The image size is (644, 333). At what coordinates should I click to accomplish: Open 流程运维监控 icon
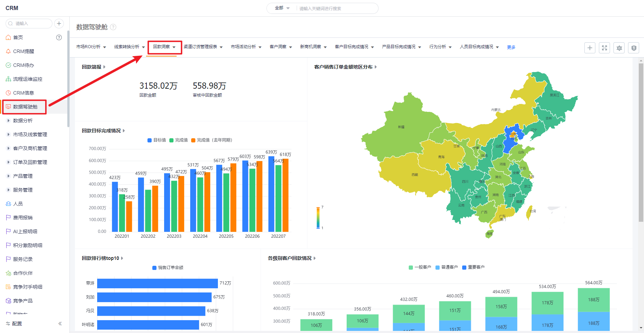point(8,79)
